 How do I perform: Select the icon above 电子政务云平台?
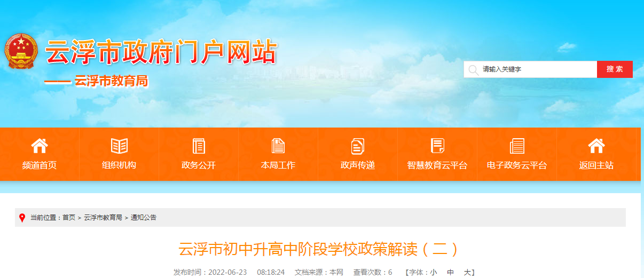(x=517, y=146)
